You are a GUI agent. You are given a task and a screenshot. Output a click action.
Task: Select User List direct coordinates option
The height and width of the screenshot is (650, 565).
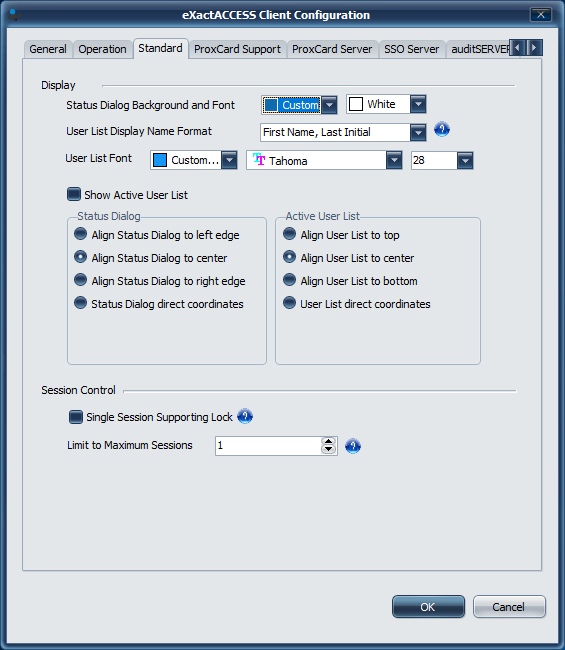[x=289, y=303]
